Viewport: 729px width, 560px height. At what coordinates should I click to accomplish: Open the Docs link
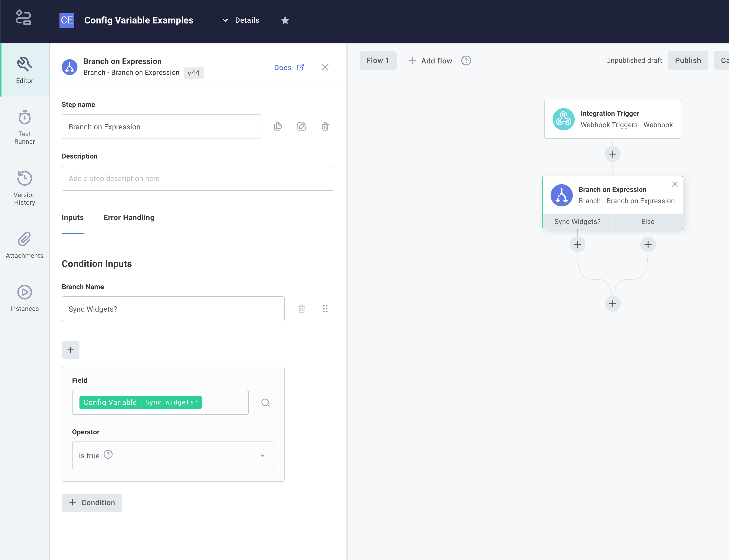288,68
